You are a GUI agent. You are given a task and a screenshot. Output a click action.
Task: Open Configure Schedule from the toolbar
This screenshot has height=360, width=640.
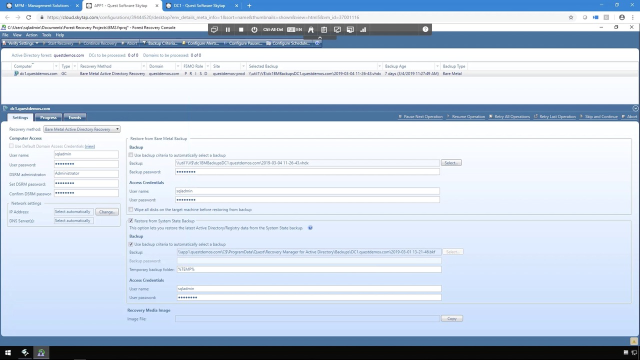(289, 43)
